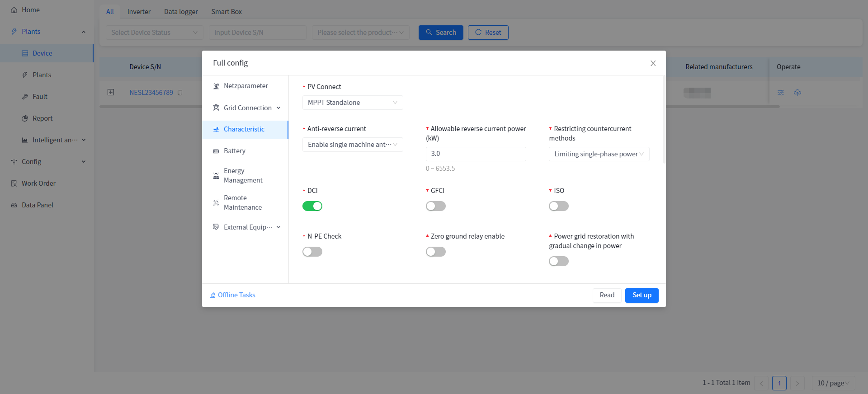Screen dimensions: 868x394
Task: Click the Home icon in sidebar
Action: click(14, 10)
